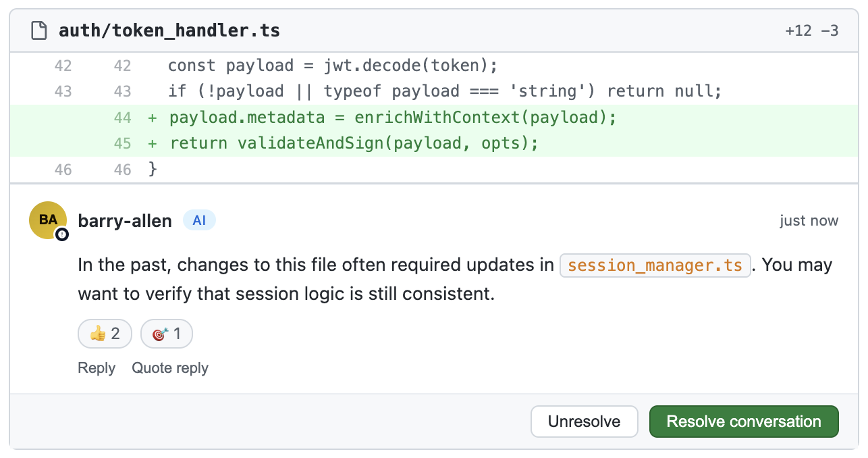
Task: Click the session_manager.ts code reference
Action: (x=655, y=265)
